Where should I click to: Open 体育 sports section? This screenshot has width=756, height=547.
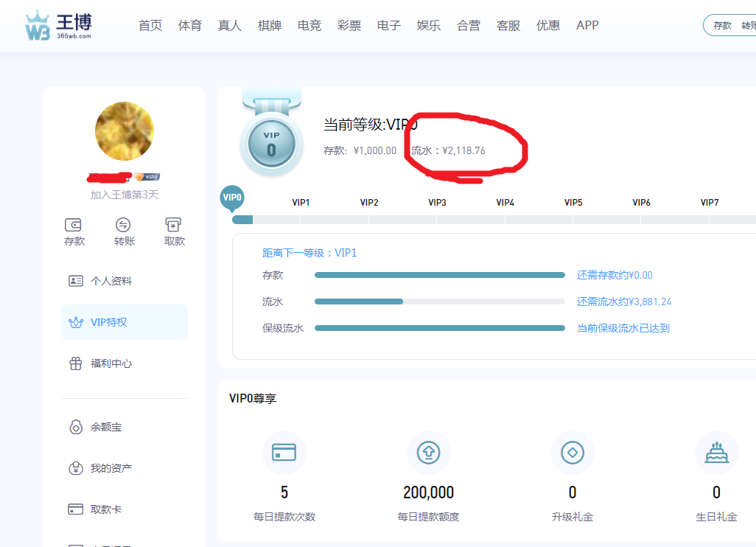pyautogui.click(x=190, y=25)
